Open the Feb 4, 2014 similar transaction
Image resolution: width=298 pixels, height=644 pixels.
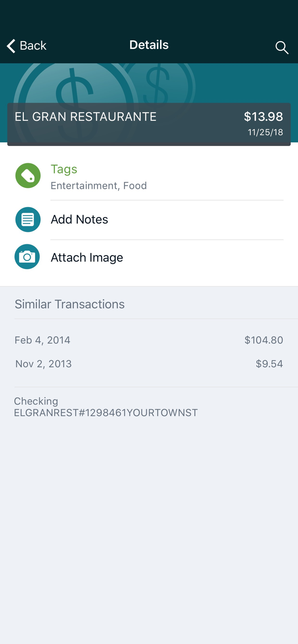pos(43,340)
